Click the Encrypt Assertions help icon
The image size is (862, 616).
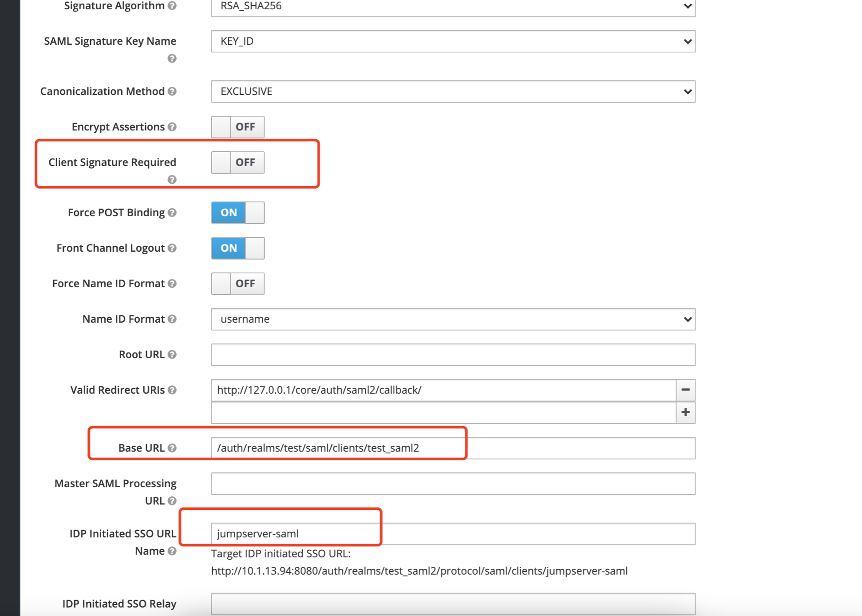tap(172, 127)
